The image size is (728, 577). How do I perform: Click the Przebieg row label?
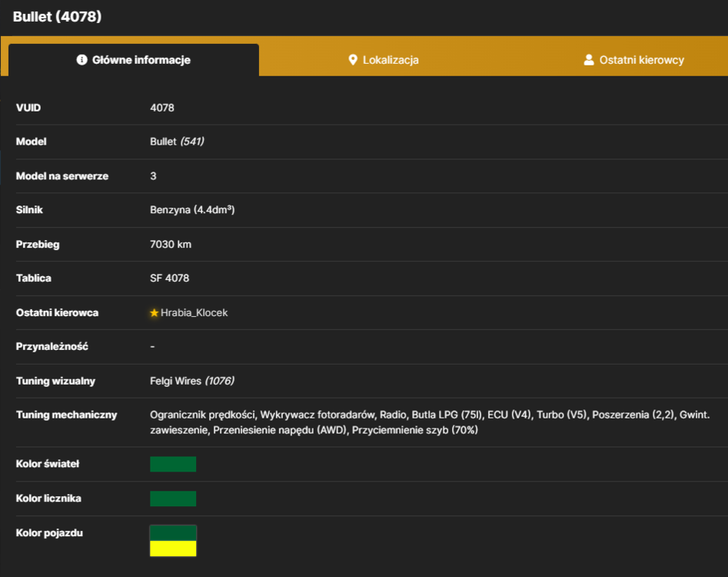point(38,245)
